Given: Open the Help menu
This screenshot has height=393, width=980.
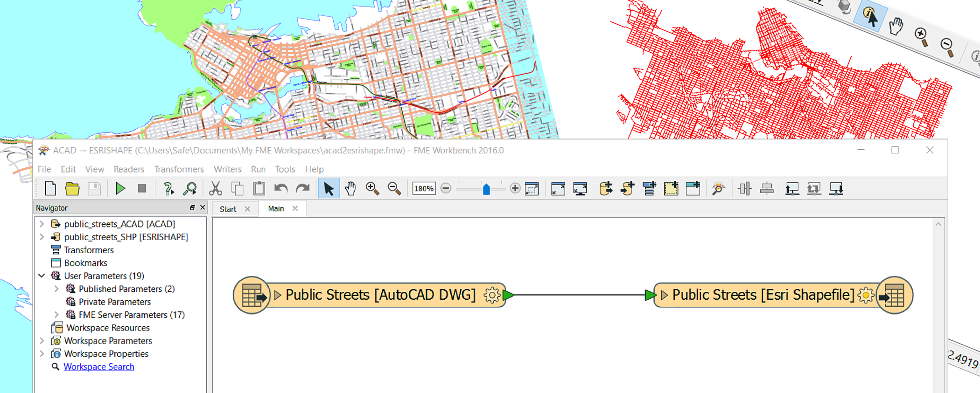Looking at the screenshot, I should 314,169.
